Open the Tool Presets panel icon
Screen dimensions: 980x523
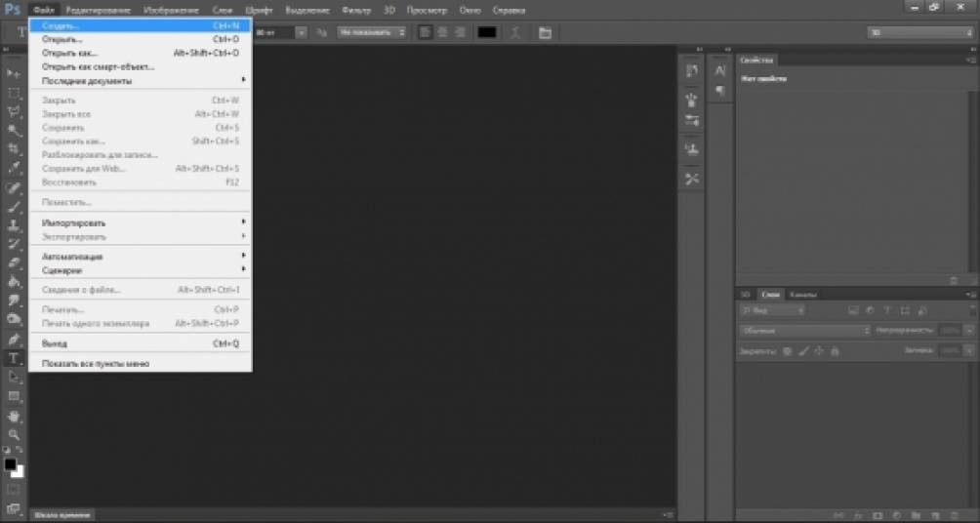point(691,179)
